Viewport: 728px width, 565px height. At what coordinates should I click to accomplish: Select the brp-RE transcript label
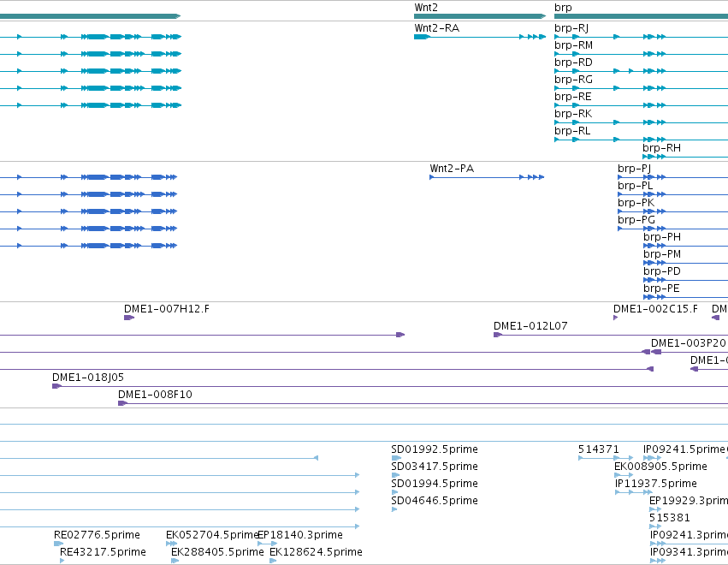pos(573,97)
